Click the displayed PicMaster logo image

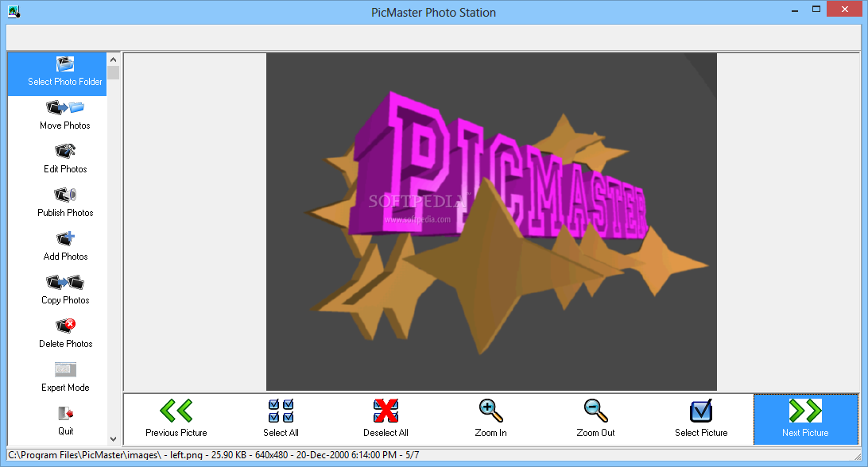491,222
